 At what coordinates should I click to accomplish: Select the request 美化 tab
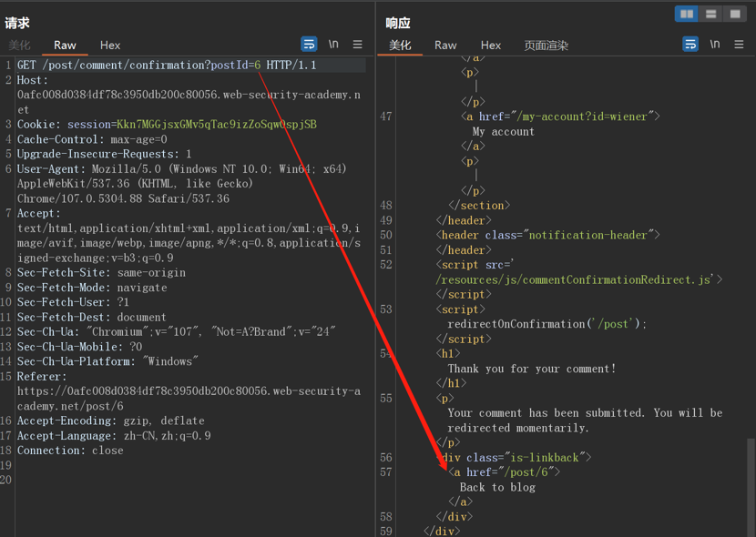click(x=19, y=46)
